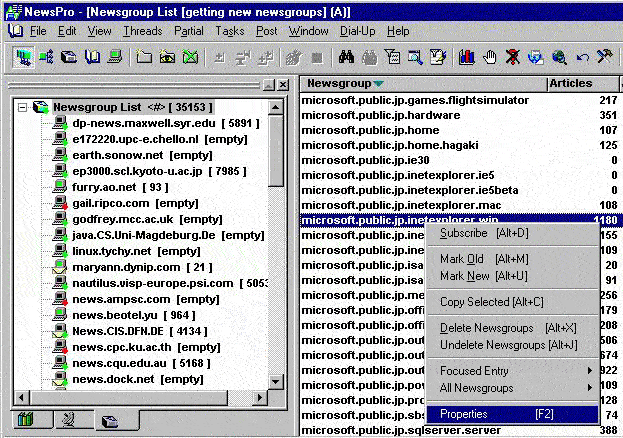Click the black binoculars find icon

click(x=346, y=58)
